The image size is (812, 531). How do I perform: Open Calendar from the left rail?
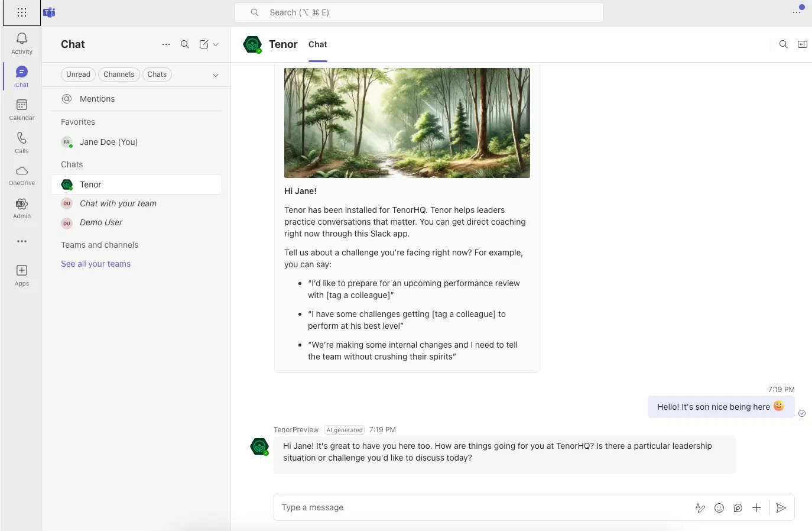coord(22,110)
